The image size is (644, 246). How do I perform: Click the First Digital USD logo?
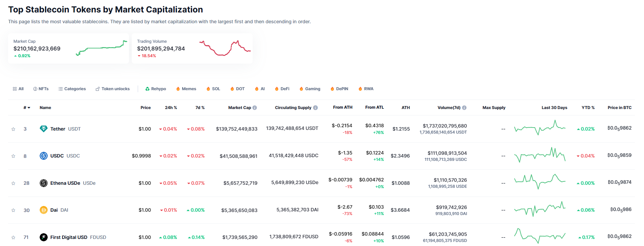pos(44,237)
